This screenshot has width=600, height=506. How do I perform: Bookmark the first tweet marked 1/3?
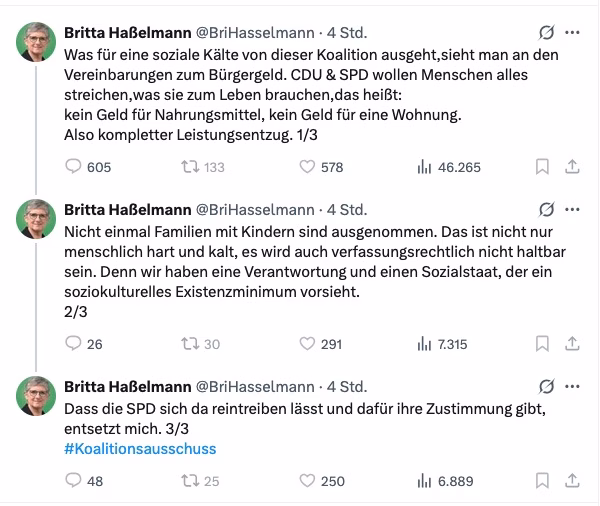click(x=541, y=167)
